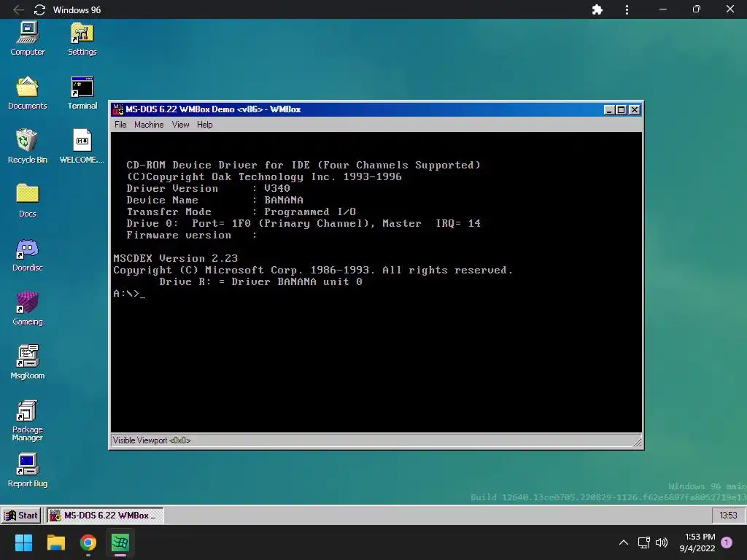
Task: Open the three-dot app menu
Action: coord(627,9)
